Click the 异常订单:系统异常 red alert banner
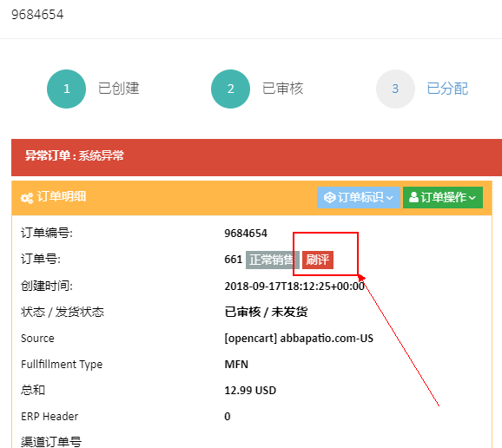This screenshot has height=448, width=502. pyautogui.click(x=256, y=157)
